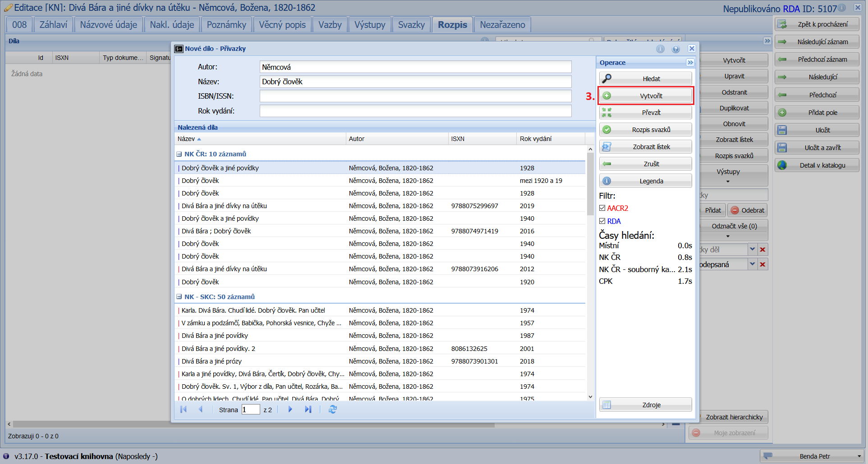
Task: Click the info icon in dialog header
Action: (x=660, y=49)
